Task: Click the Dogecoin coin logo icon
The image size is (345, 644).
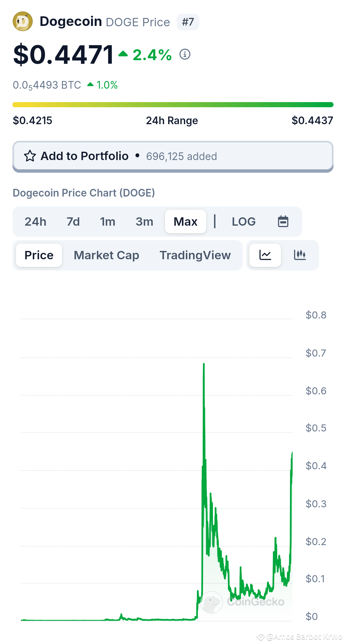Action: click(x=23, y=21)
